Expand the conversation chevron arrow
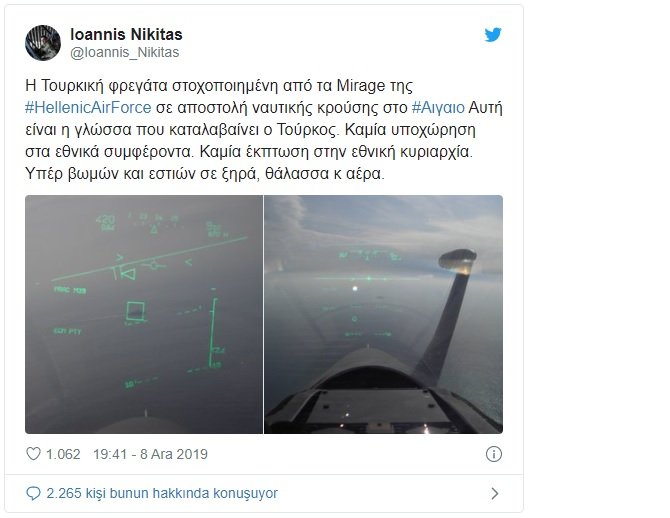The width and height of the screenshot is (670, 518). [494, 494]
